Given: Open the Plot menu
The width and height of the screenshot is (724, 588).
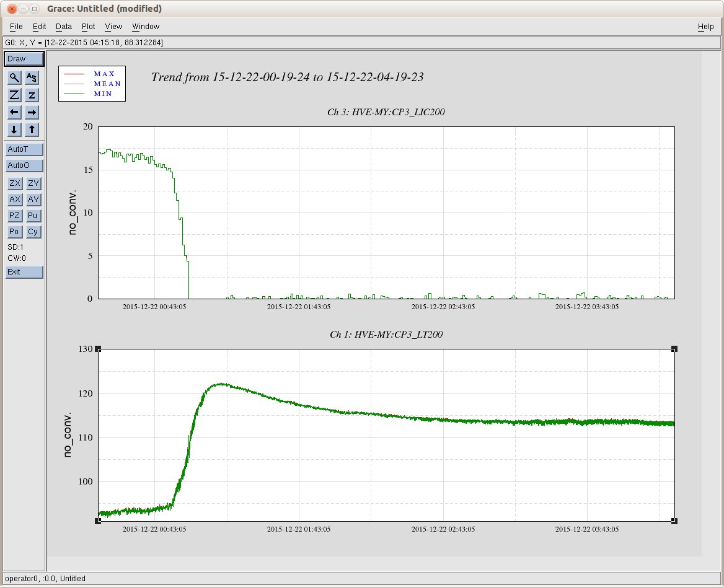Looking at the screenshot, I should click(88, 27).
